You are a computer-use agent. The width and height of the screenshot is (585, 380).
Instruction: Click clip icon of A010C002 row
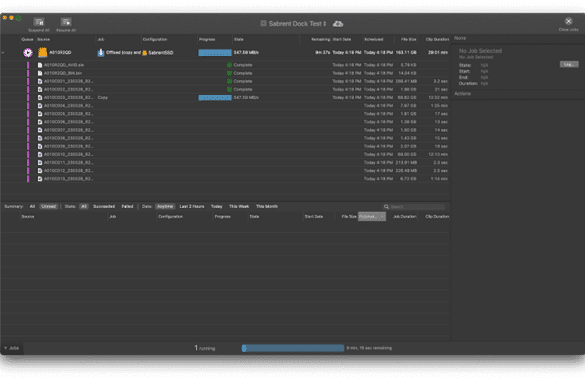click(x=40, y=89)
